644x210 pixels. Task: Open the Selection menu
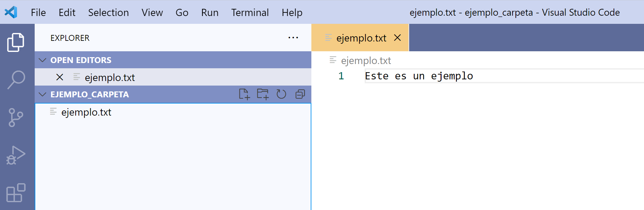pyautogui.click(x=108, y=12)
